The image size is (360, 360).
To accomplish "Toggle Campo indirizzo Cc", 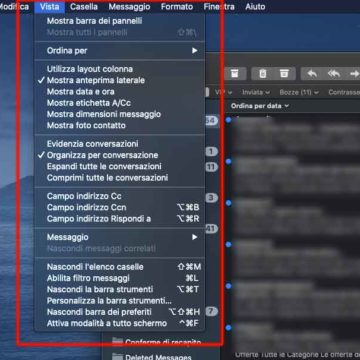I will tap(120, 196).
